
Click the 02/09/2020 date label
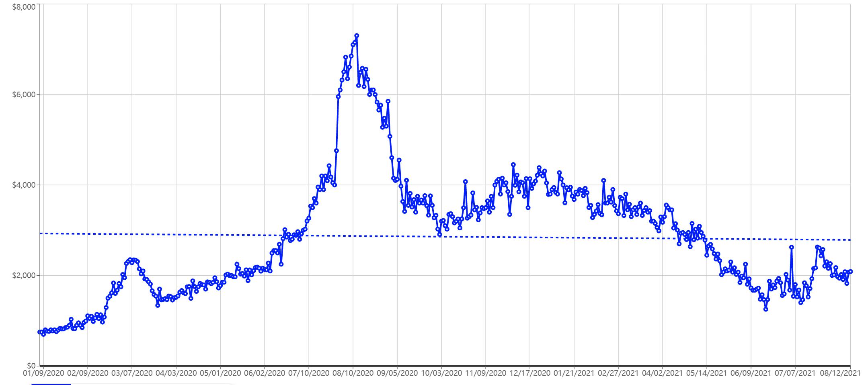tap(88, 373)
